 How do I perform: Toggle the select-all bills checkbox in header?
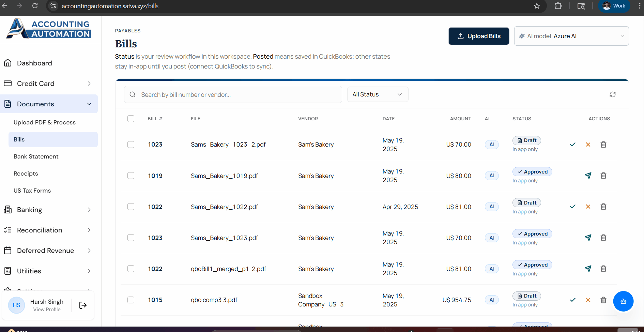(x=131, y=119)
